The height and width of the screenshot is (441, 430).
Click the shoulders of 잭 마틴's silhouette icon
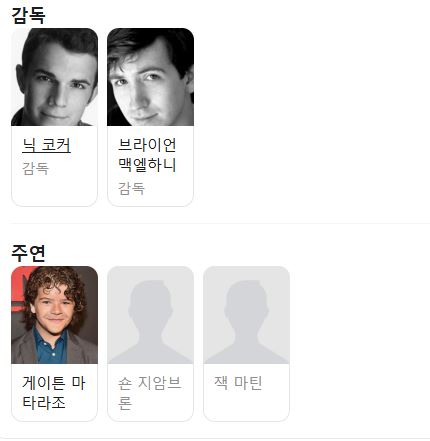(x=246, y=353)
